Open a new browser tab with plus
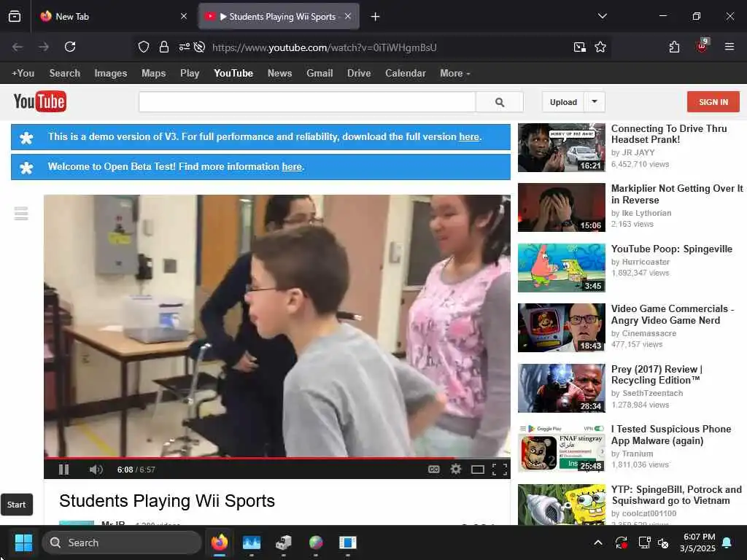Image resolution: width=747 pixels, height=560 pixels. pyautogui.click(x=375, y=17)
